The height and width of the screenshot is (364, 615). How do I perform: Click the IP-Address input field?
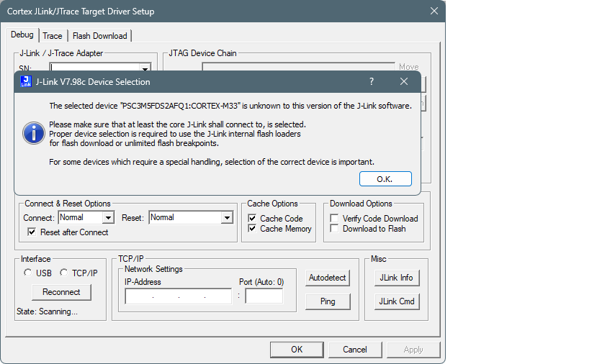pyautogui.click(x=178, y=296)
